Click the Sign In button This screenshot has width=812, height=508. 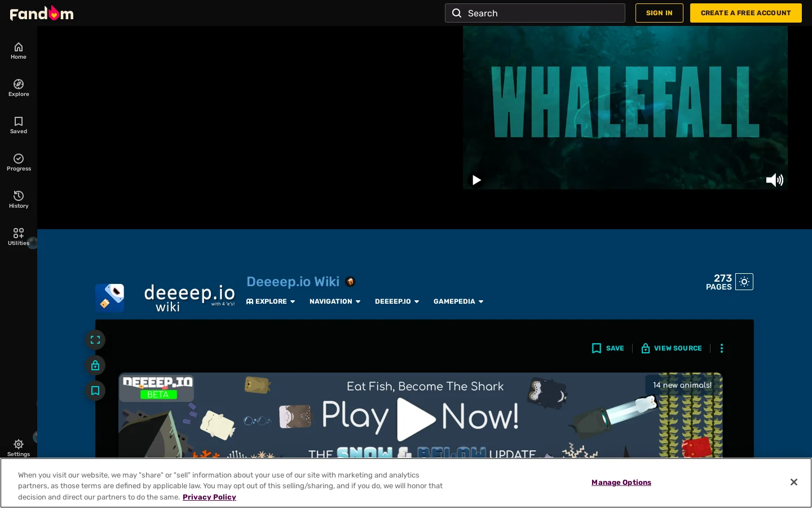[659, 13]
